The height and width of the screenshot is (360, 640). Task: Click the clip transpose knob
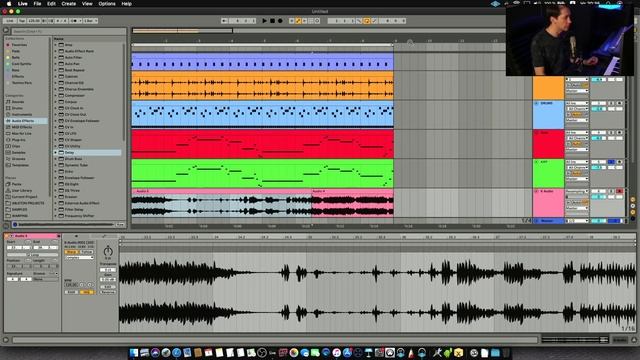point(108,251)
